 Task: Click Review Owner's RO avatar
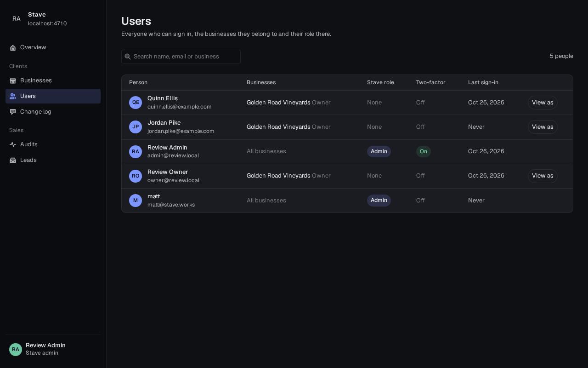click(x=136, y=176)
